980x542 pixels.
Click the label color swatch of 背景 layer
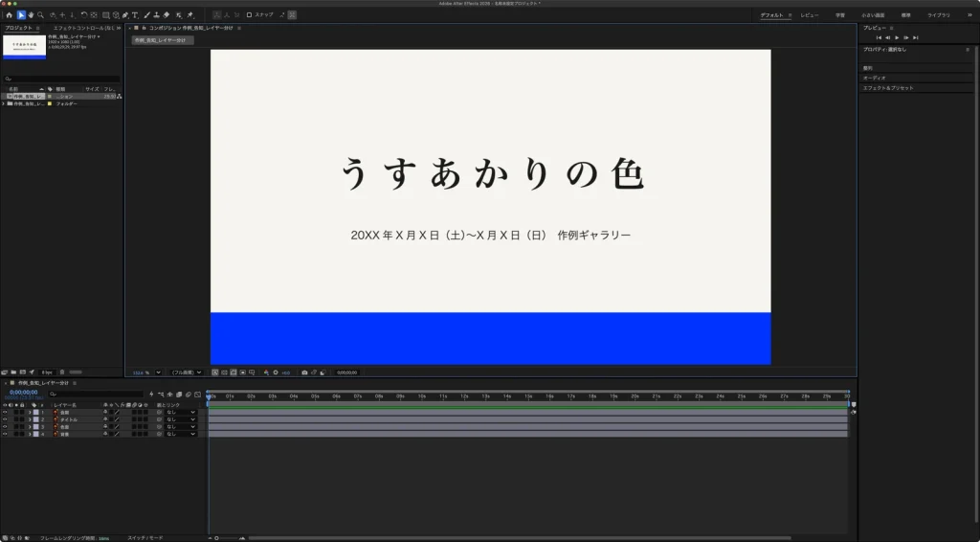tap(35, 434)
